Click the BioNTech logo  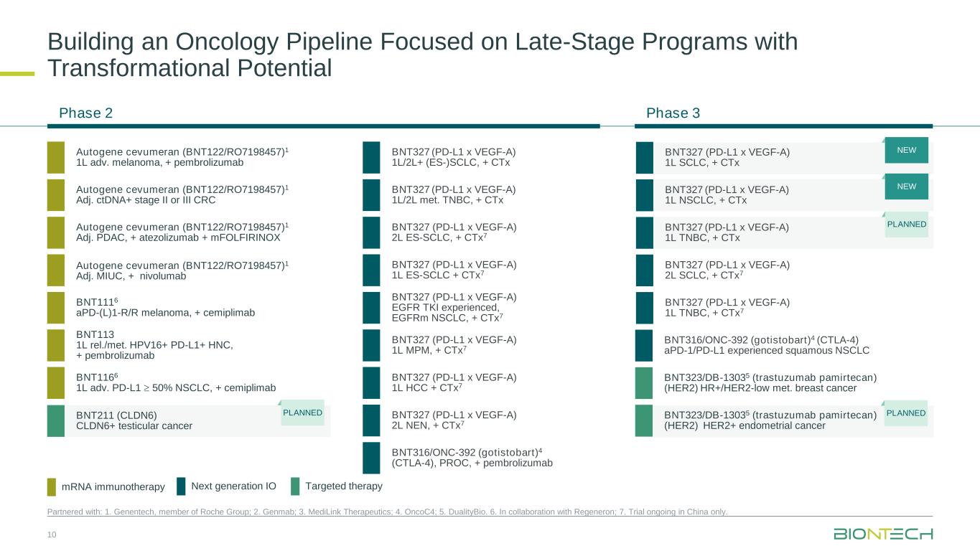click(882, 534)
